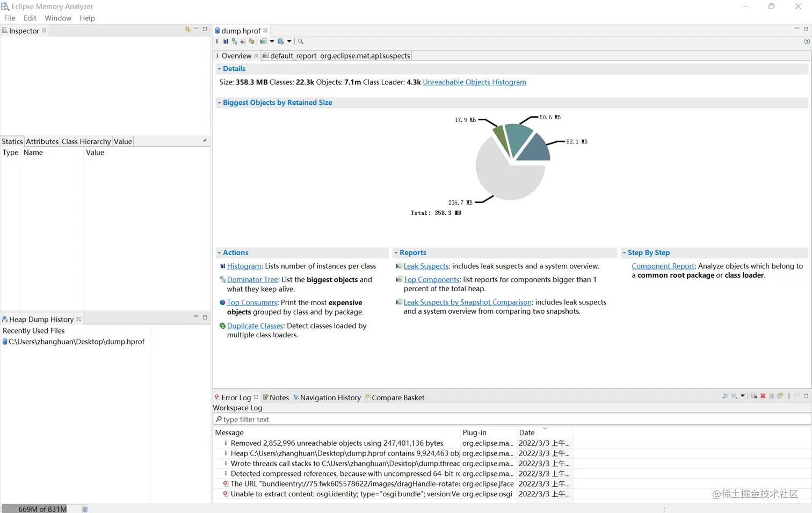The width and height of the screenshot is (812, 513).
Task: Open the Help menu
Action: pyautogui.click(x=87, y=18)
